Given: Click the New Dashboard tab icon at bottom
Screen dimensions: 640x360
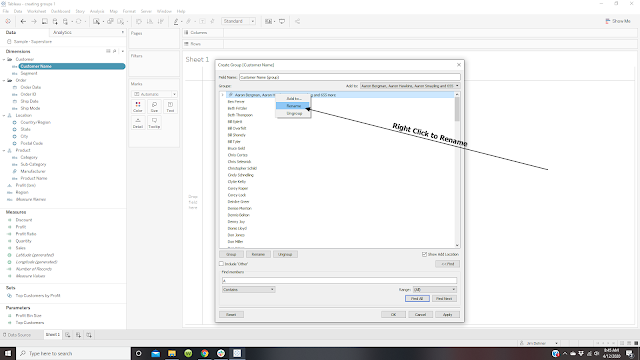Looking at the screenshot, I should (78, 335).
